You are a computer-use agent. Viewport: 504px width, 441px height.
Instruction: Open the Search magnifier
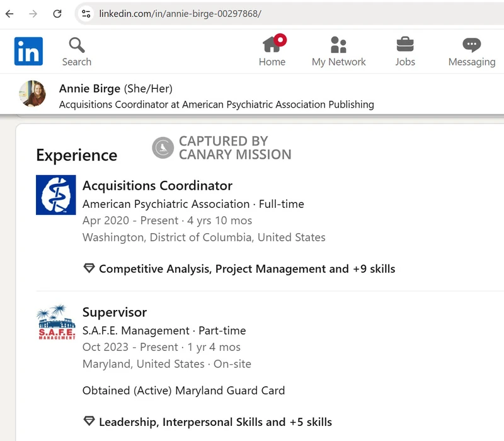(x=77, y=52)
